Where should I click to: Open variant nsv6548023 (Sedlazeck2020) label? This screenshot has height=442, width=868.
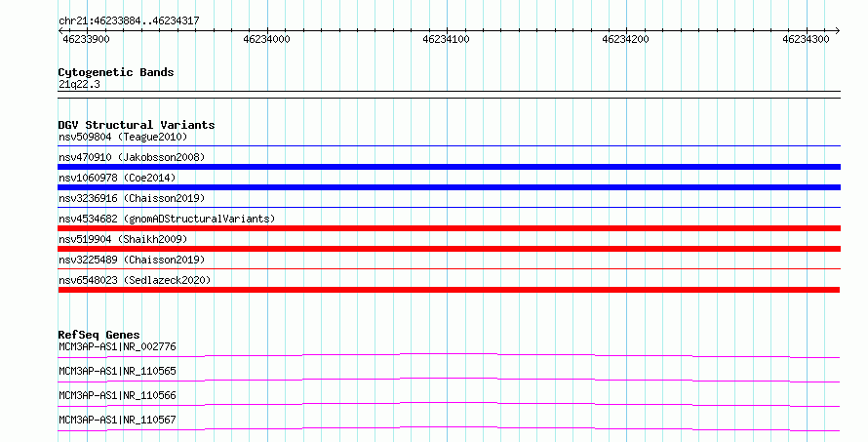coord(135,280)
